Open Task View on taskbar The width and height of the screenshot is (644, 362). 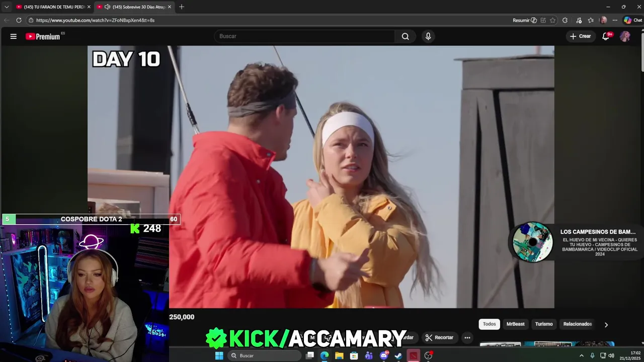click(310, 355)
